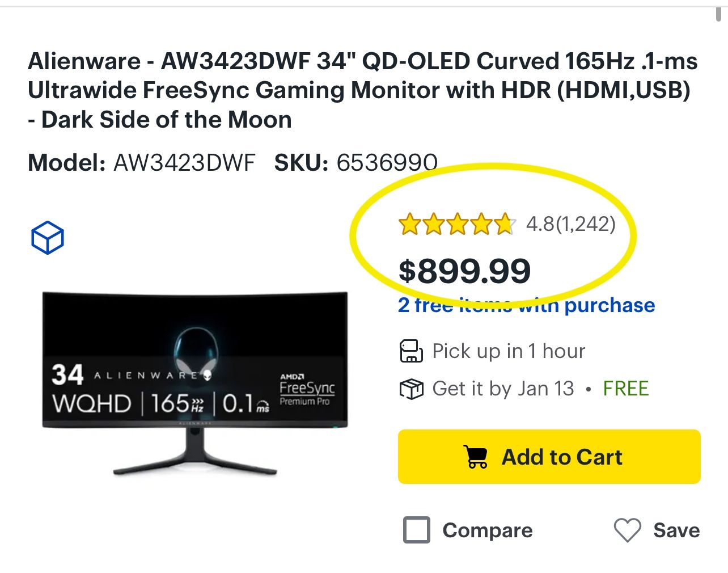
Task: Open the "2 free items with purchase" offer
Action: click(x=526, y=305)
